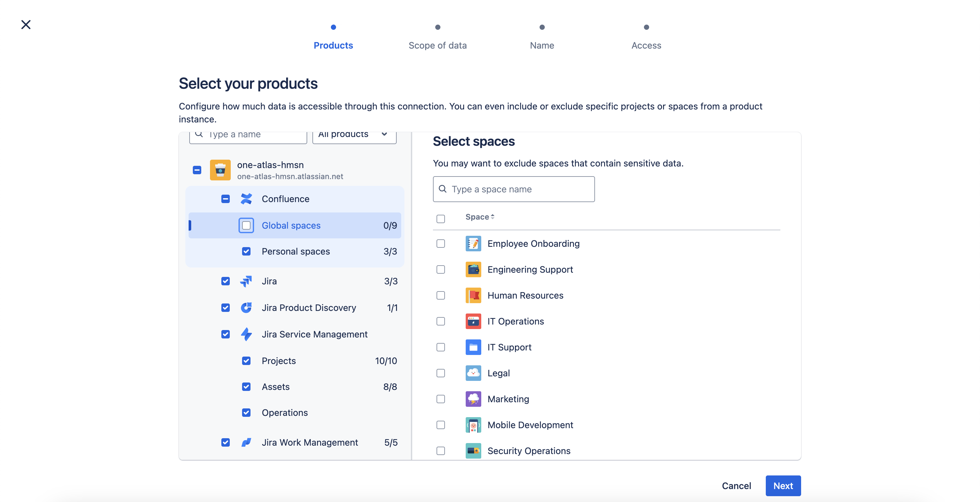980x502 pixels.
Task: Uncheck the Jira checkbox
Action: (x=226, y=281)
